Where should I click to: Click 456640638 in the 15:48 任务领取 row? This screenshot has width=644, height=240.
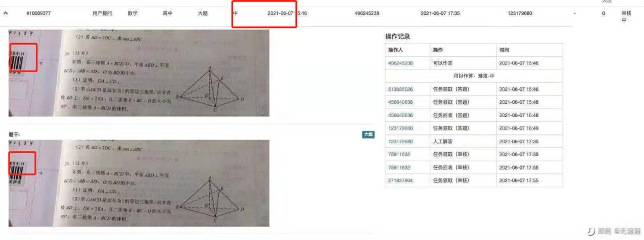tap(401, 102)
